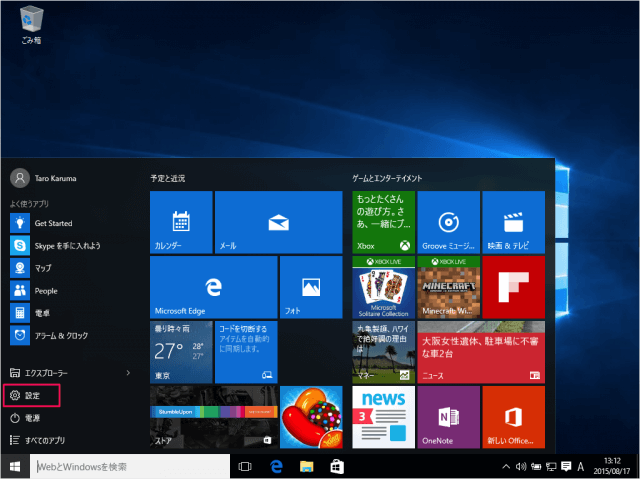Open the フォト photos tile

point(311,287)
